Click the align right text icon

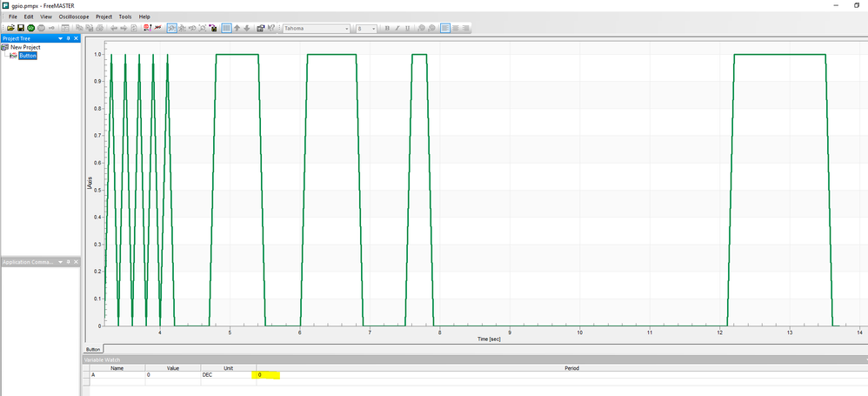[465, 28]
